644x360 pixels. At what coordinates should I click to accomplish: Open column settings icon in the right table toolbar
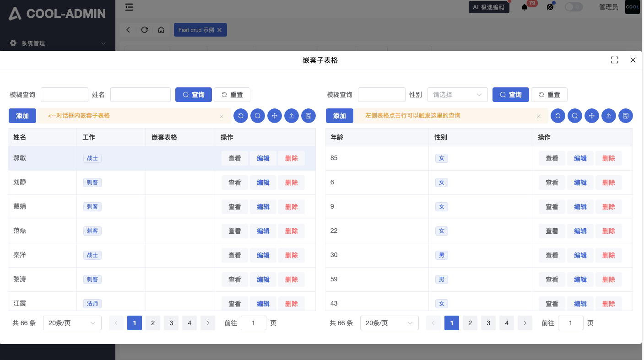[626, 116]
